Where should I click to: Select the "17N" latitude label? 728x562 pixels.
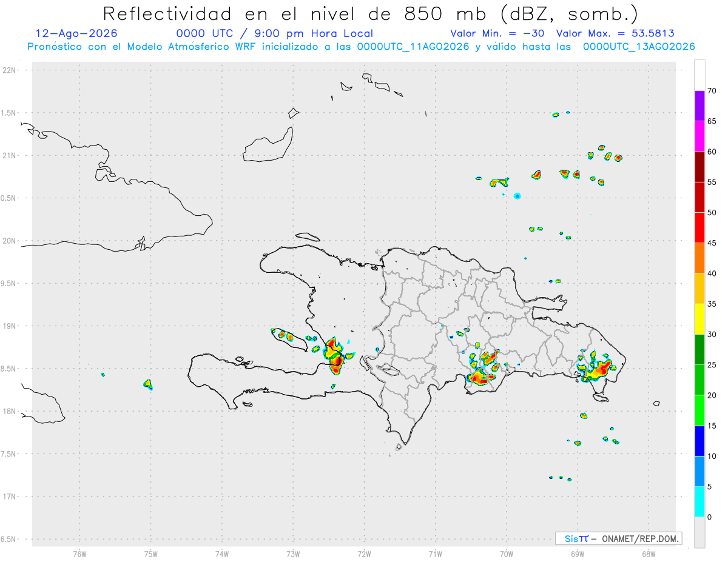coord(10,497)
